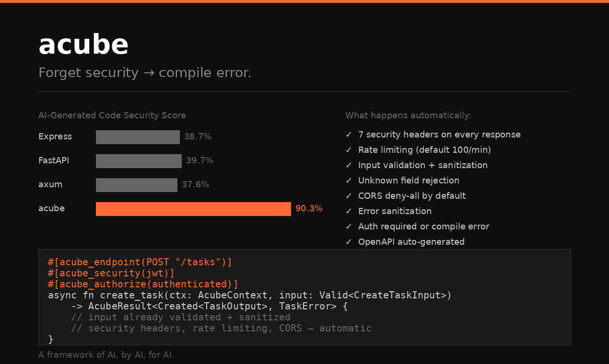Click the 90.3% score label
The width and height of the screenshot is (609, 364).
[309, 209]
